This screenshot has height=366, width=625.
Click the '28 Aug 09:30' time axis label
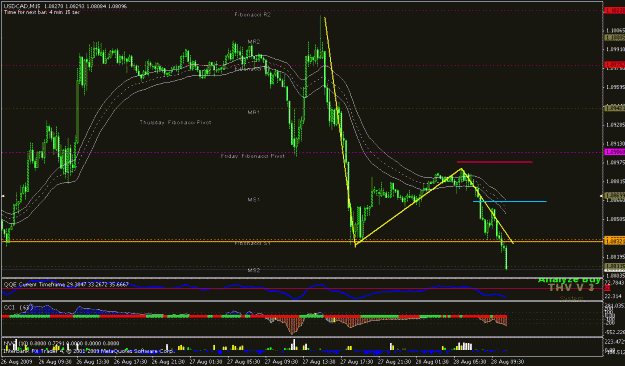point(507,362)
